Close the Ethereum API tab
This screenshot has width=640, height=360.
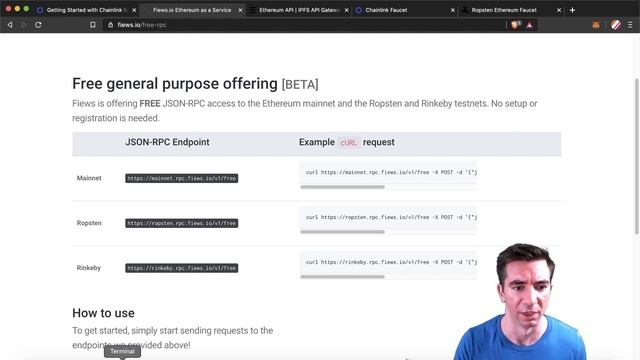(x=347, y=10)
